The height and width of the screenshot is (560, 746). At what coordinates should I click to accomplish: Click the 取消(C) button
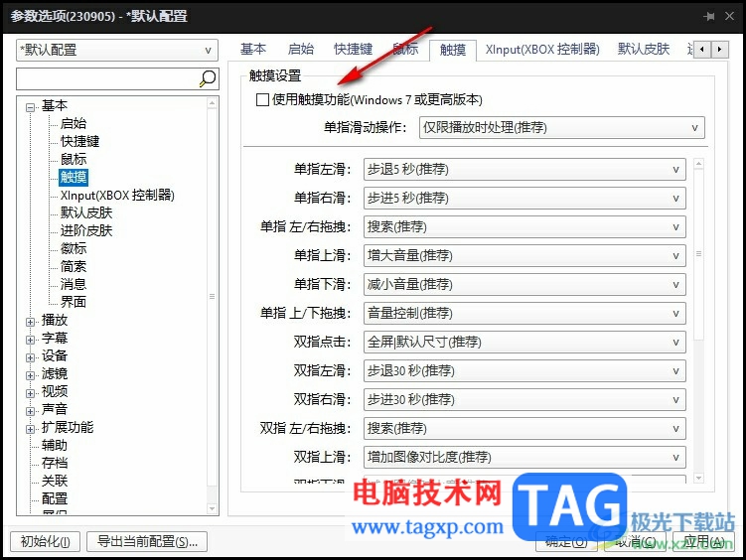tap(635, 542)
